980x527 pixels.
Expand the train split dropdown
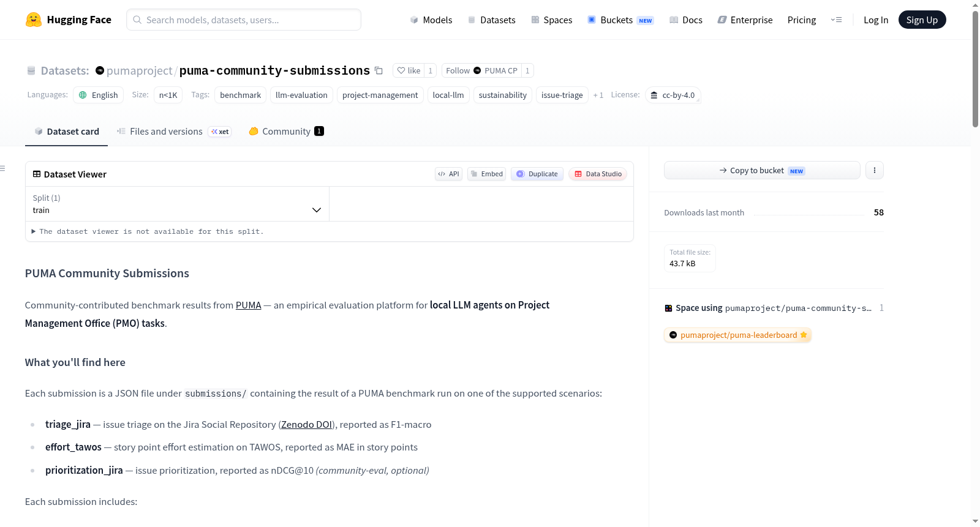click(177, 204)
